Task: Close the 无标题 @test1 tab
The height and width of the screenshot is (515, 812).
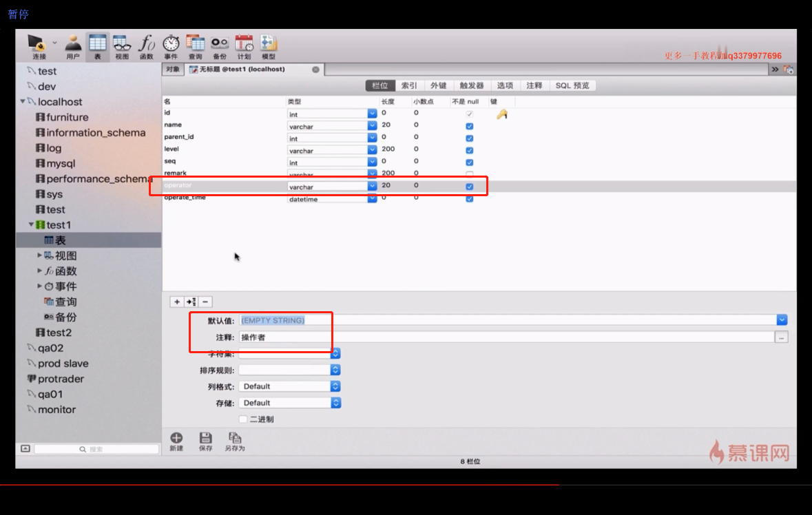Action: 315,70
